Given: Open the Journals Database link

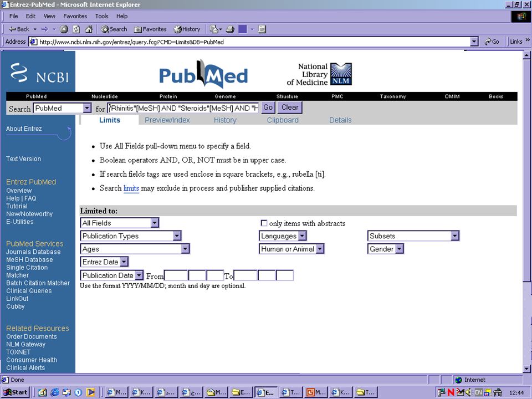Looking at the screenshot, I should pos(33,252).
